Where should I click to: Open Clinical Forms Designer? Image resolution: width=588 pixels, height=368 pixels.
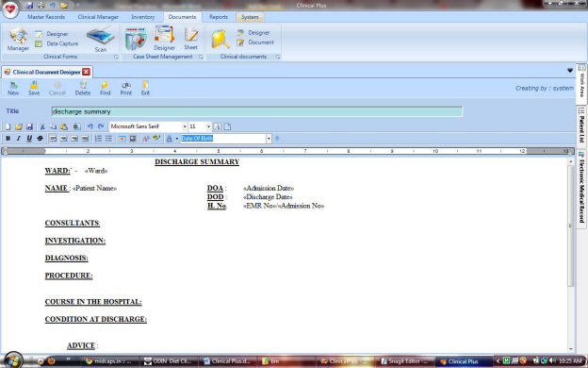point(53,34)
